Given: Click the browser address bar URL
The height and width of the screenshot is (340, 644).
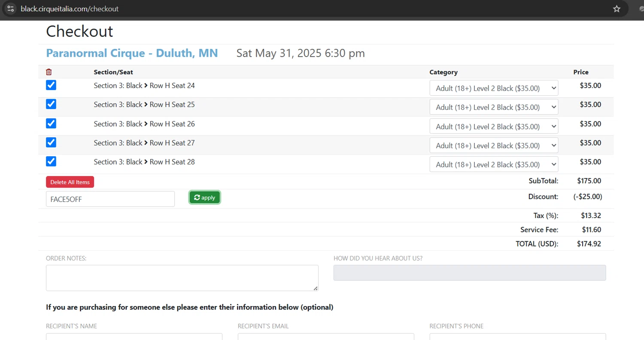Looking at the screenshot, I should (x=70, y=9).
